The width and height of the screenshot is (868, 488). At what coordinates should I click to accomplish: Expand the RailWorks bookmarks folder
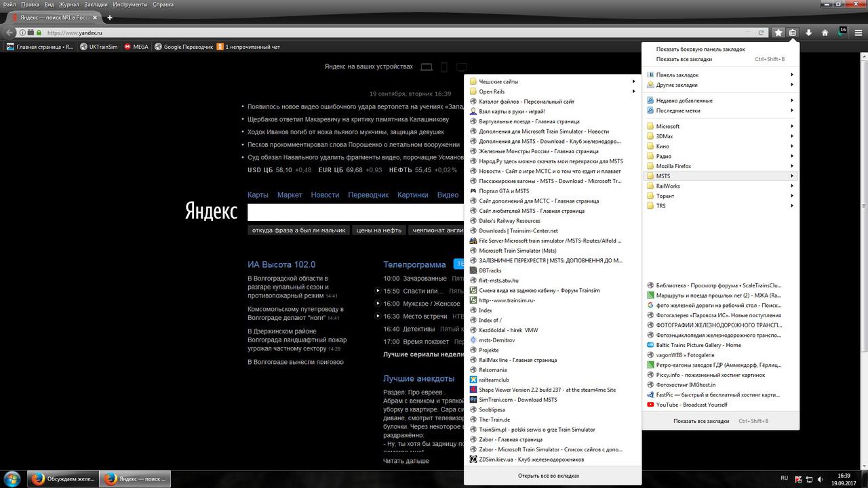pos(668,186)
